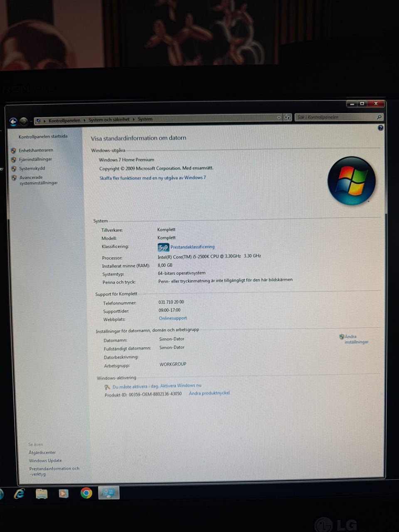This screenshot has width=399, height=532.
Task: Expand the arrow after System och säkerhet
Action: [x=134, y=120]
